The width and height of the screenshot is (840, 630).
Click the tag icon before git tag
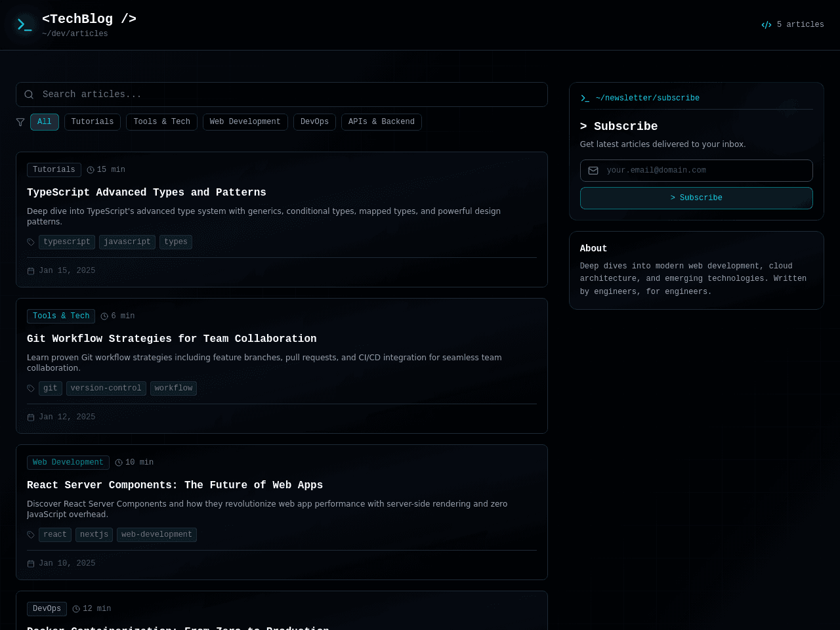click(31, 388)
